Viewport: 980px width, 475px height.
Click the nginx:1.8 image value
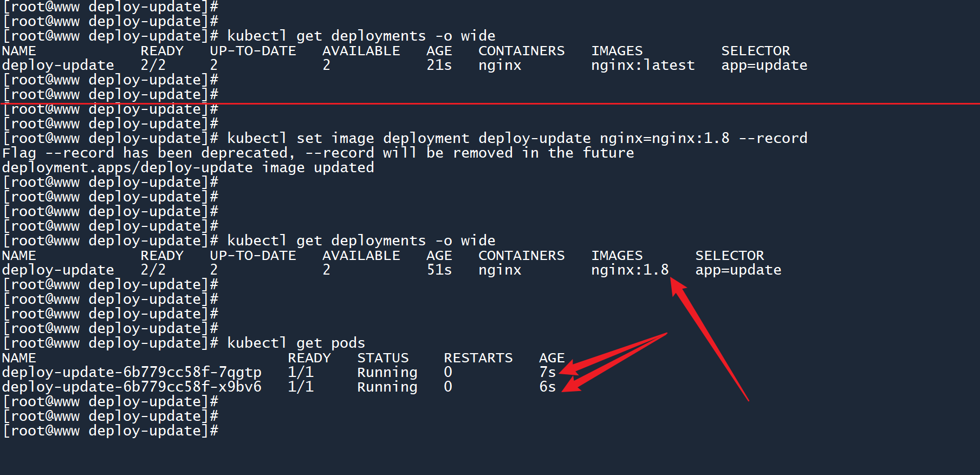pos(629,270)
